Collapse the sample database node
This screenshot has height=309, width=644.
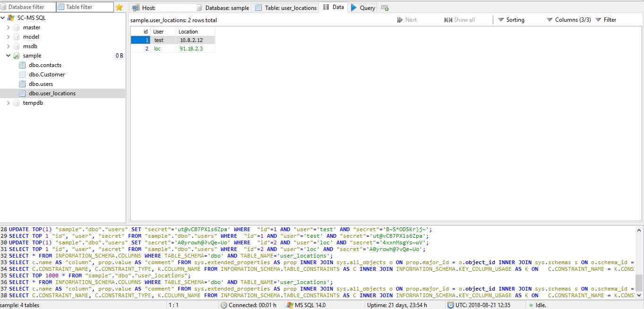click(9, 56)
